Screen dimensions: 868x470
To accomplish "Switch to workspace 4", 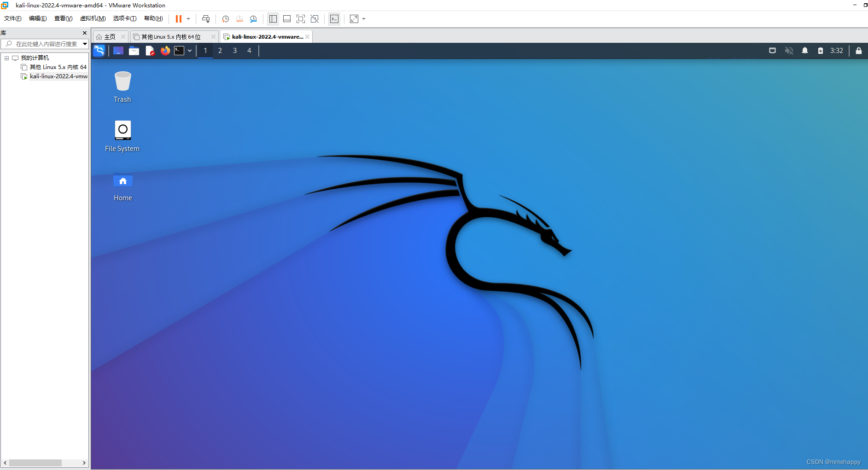I will click(249, 51).
